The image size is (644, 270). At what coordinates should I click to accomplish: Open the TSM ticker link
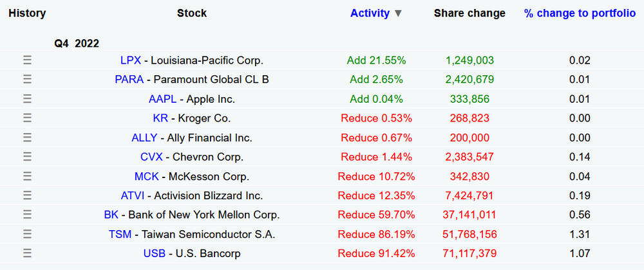click(119, 234)
